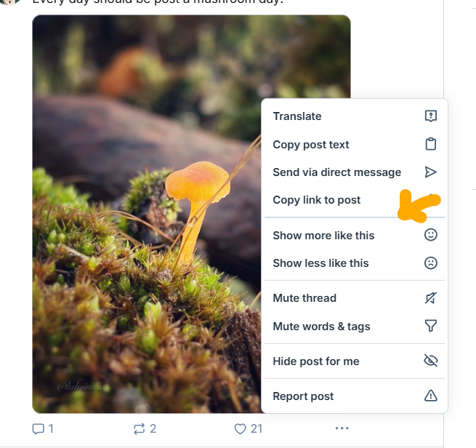Click the smiley face icon
Image resolution: width=476 pixels, height=448 pixels.
click(x=430, y=235)
